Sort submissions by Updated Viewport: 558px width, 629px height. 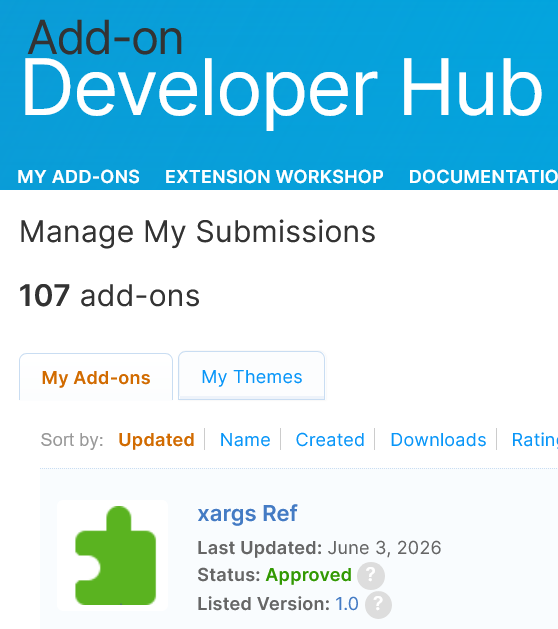point(156,440)
